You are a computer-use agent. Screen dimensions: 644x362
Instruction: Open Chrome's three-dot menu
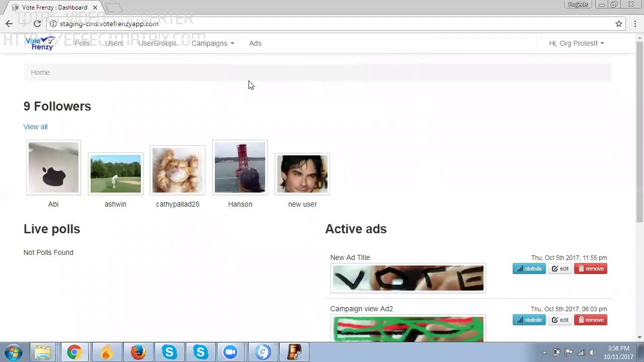635,24
